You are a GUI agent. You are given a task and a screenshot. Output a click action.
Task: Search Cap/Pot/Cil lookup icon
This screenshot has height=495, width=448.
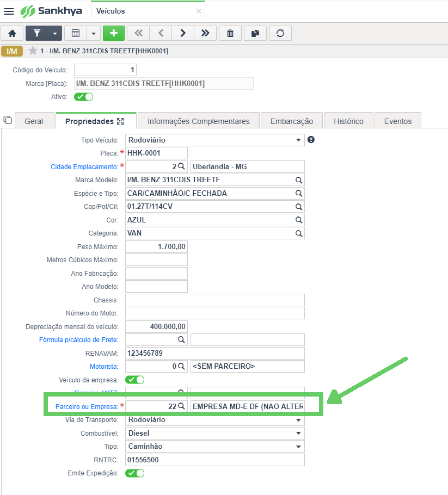(298, 207)
